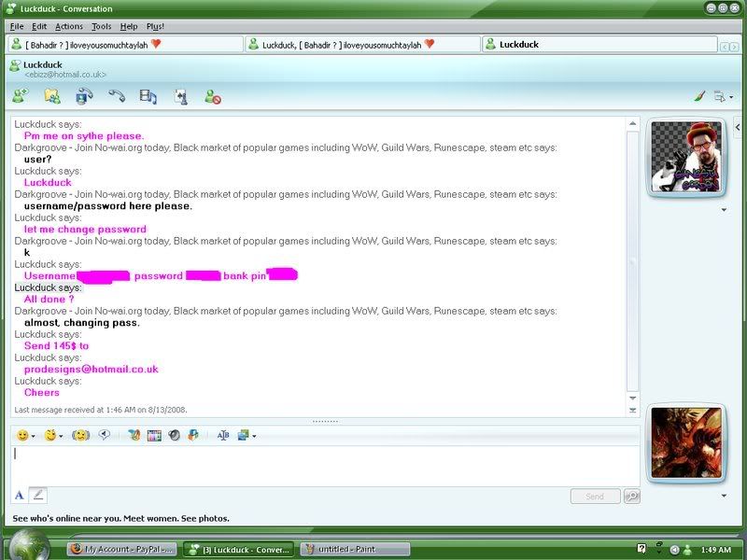Click the Send button

click(x=595, y=497)
